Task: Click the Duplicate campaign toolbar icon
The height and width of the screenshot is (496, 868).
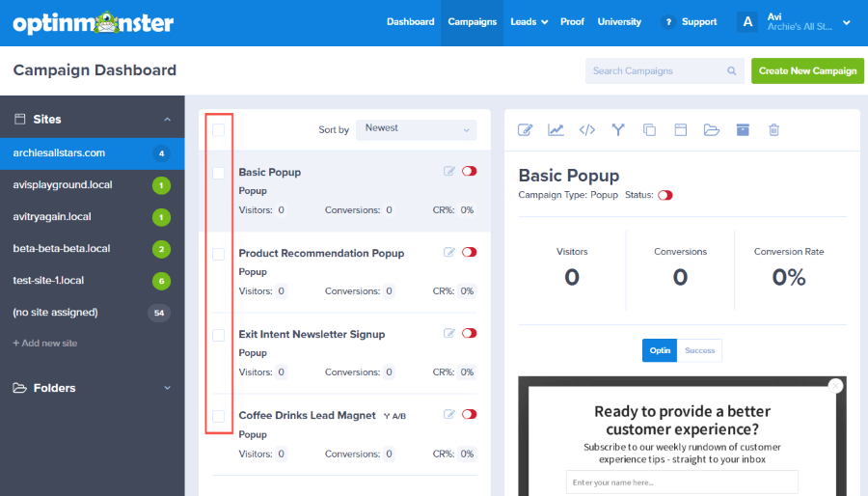Action: [x=649, y=130]
